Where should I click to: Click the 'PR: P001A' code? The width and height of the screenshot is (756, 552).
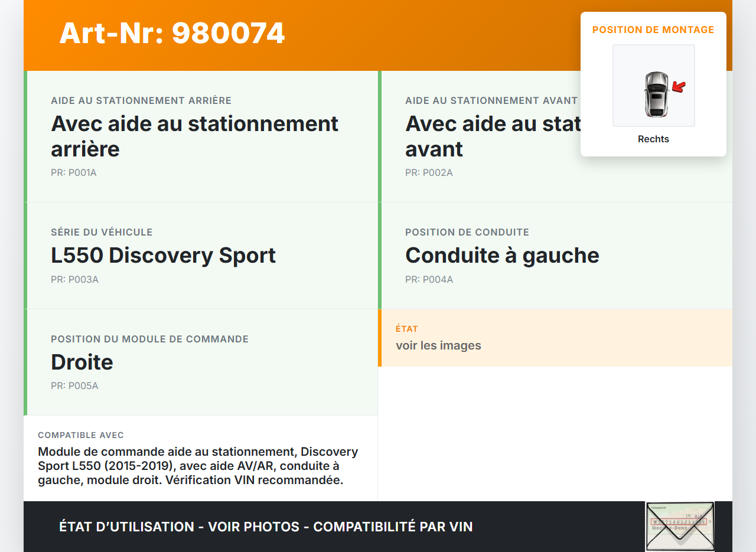(74, 173)
